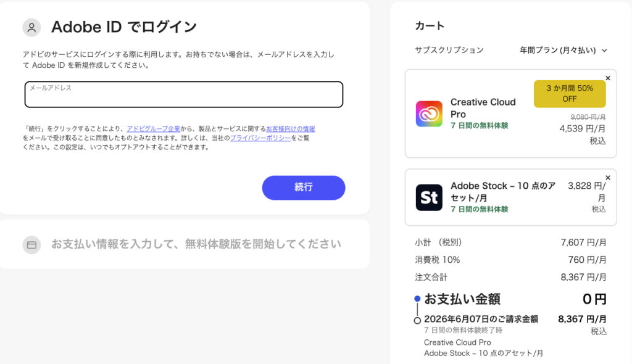
Task: Click the bold 8,367 円/月 billing amount
Action: point(582,319)
